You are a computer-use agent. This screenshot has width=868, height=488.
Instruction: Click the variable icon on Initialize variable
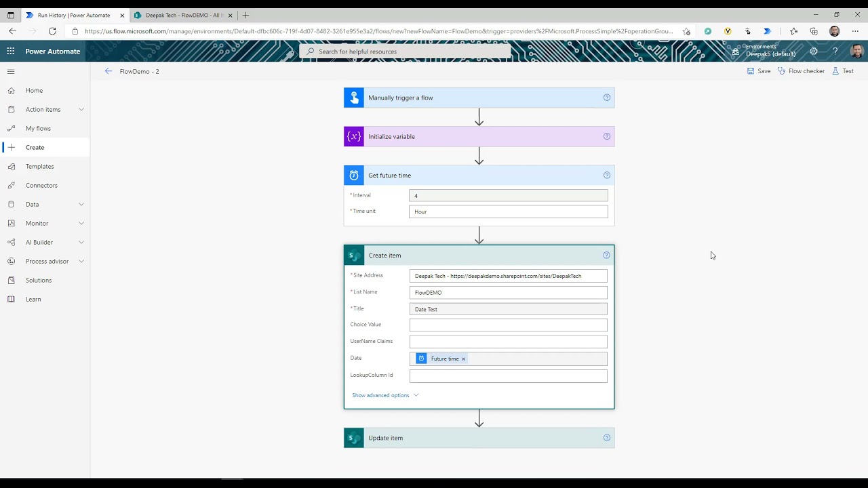[354, 136]
